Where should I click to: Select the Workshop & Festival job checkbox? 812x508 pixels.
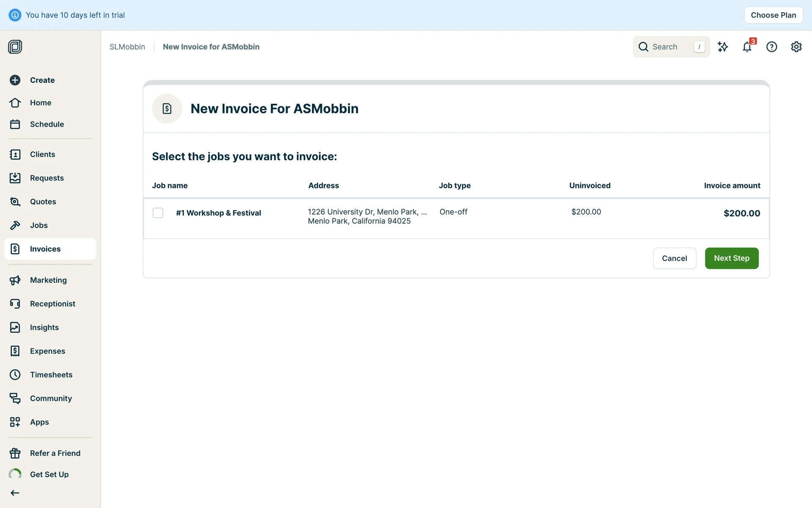click(x=158, y=213)
